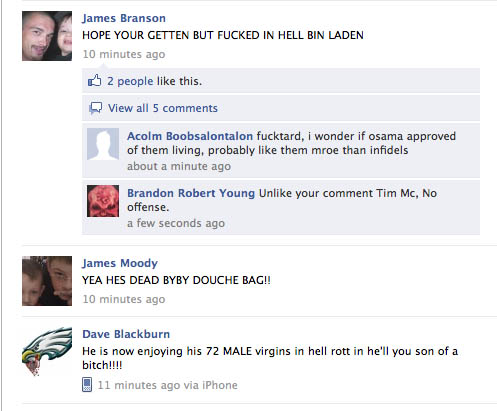
Task: Click James Branson's 10 minutes ago timestamp
Action: (x=124, y=54)
